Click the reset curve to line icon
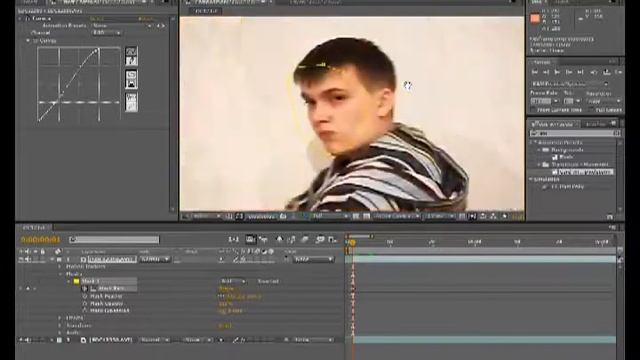Image resolution: width=640 pixels, height=360 pixels. click(x=131, y=107)
